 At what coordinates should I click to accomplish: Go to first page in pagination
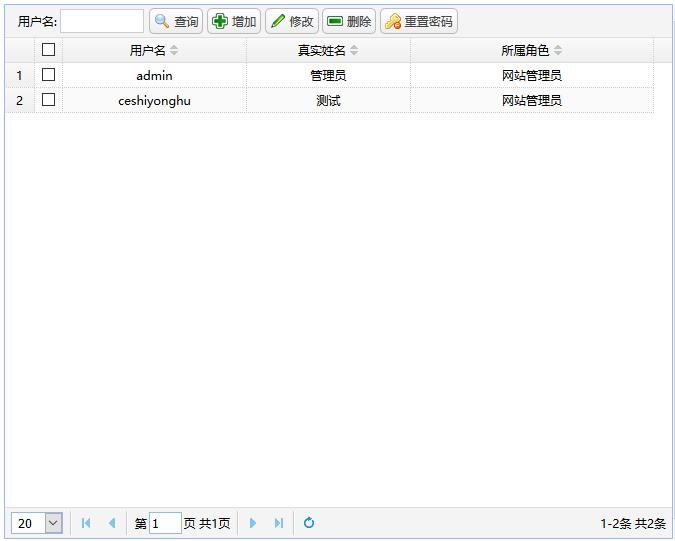pos(86,523)
